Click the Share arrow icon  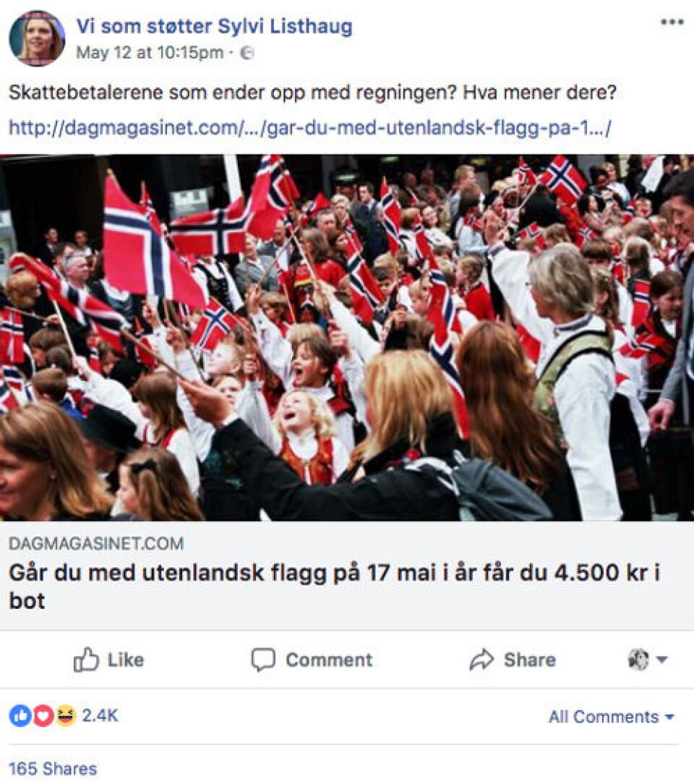pyautogui.click(x=481, y=660)
